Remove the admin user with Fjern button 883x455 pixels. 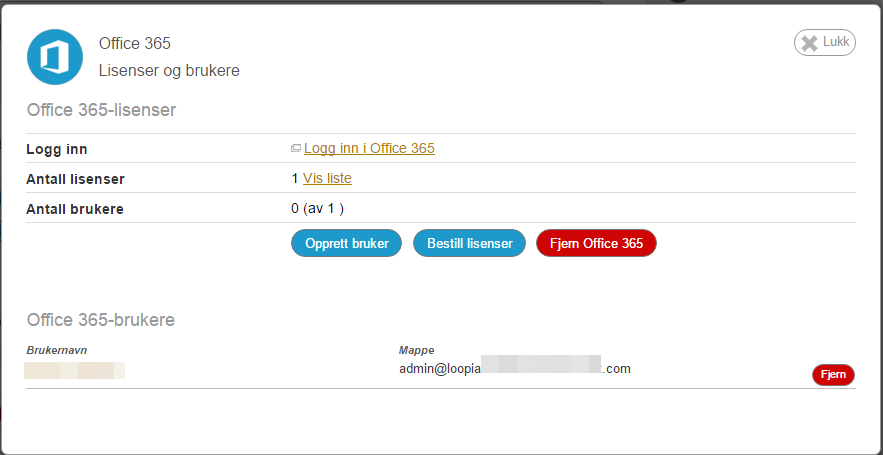pos(833,375)
